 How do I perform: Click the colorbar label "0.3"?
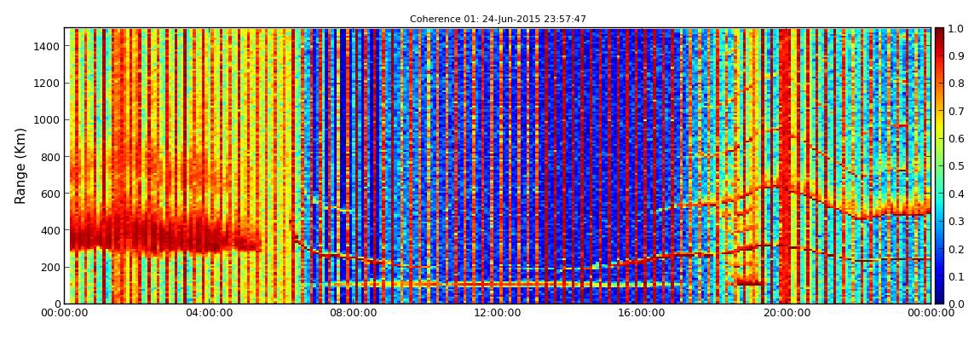pyautogui.click(x=955, y=222)
